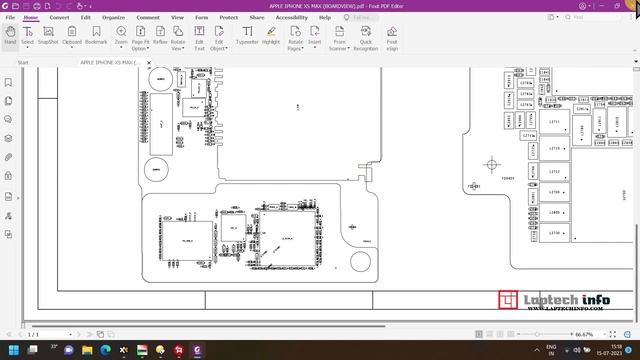Open the Security lock panel
Screen dimensions: 640x360
pos(8,176)
